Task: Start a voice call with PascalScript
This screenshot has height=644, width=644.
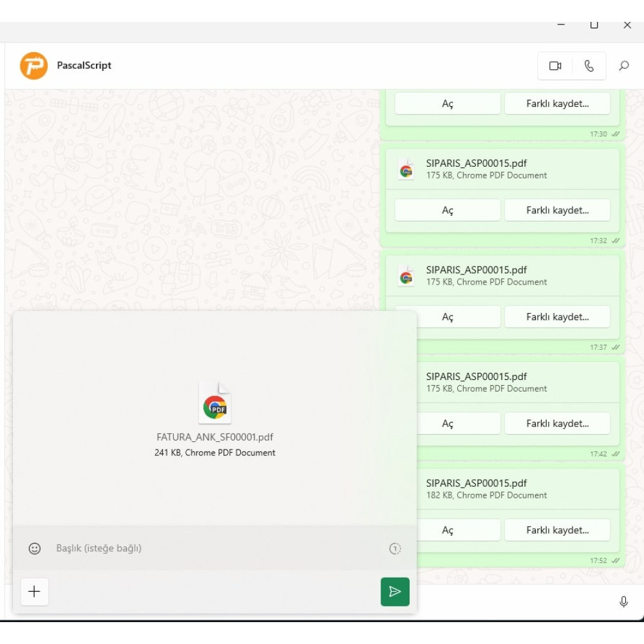Action: point(590,66)
